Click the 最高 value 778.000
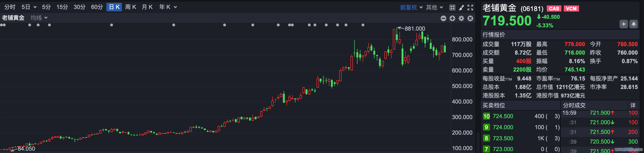644x153 pixels. [x=575, y=44]
